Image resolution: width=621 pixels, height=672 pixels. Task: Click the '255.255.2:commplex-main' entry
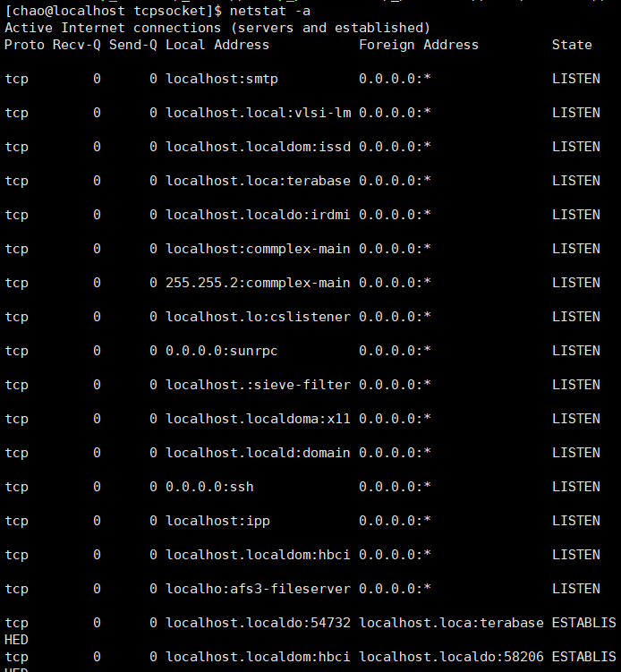pos(259,283)
